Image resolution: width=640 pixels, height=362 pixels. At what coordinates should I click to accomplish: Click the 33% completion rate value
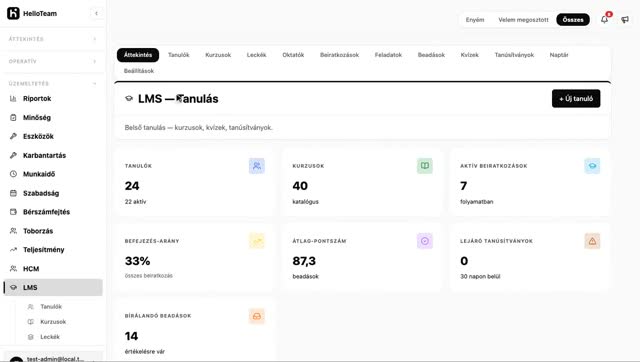(138, 261)
